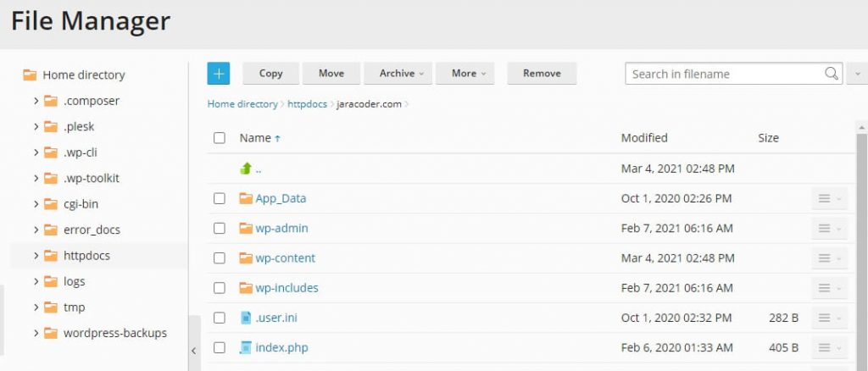
Task: Open the wp-includes row actions menu
Action: pos(829,288)
